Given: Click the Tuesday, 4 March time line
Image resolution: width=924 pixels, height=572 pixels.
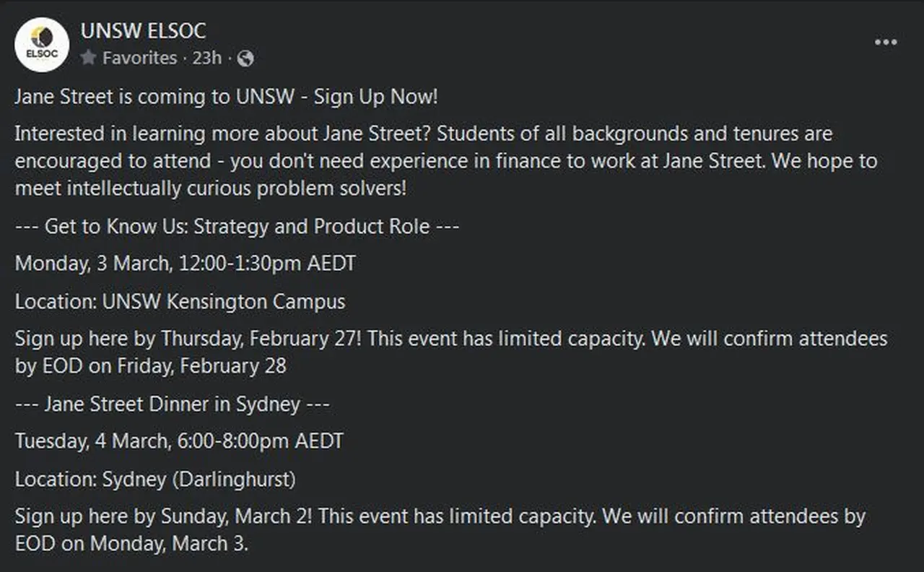Looking at the screenshot, I should click(179, 441).
